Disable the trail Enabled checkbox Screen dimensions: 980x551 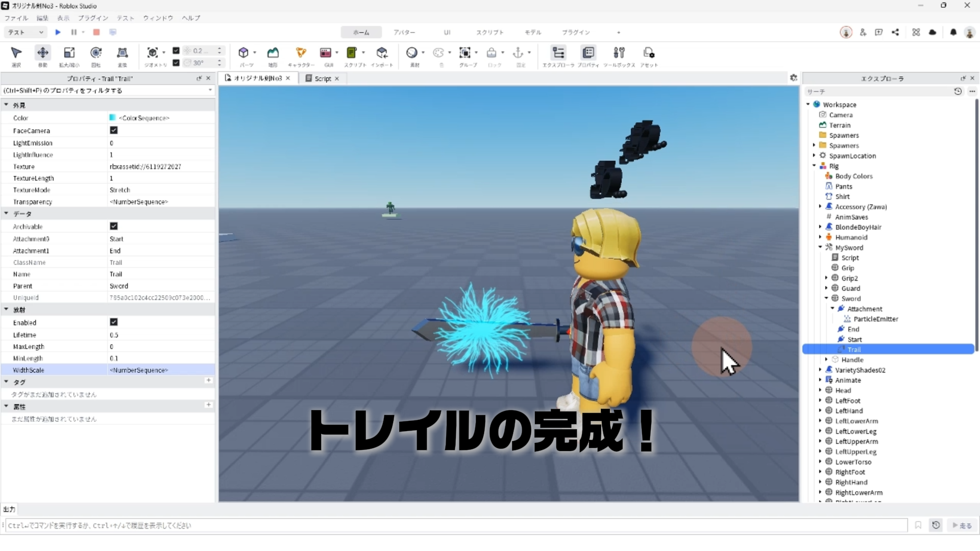pyautogui.click(x=114, y=322)
